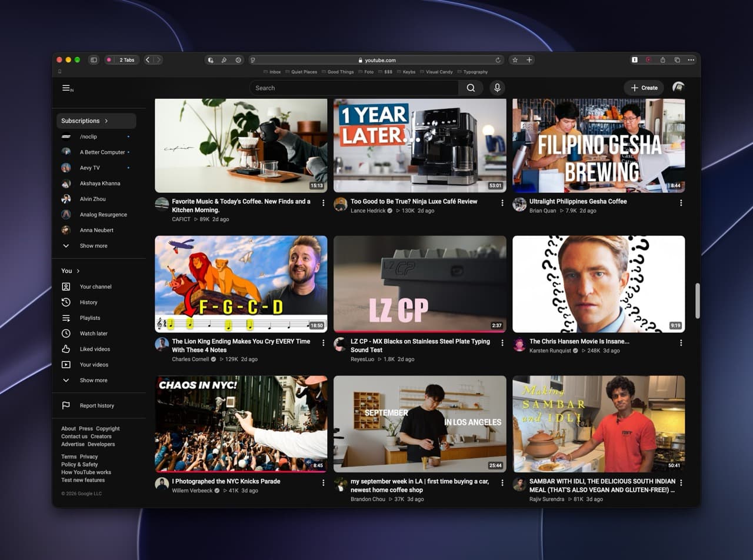This screenshot has width=753, height=560.
Task: Open Lance Hedrick channel avatar
Action: pyautogui.click(x=341, y=204)
